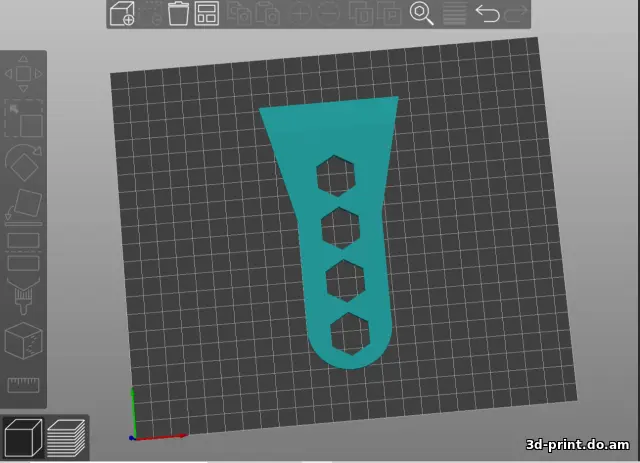Click the Add model cube icon
640x463 pixels.
[122, 13]
